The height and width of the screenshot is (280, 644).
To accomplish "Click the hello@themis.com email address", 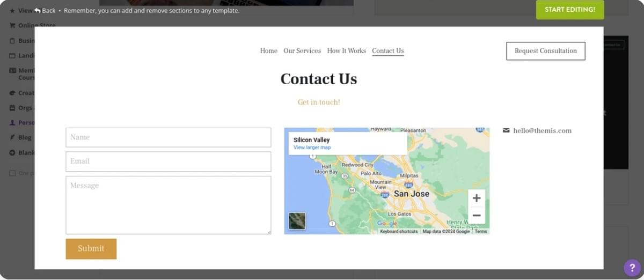I will pos(542,131).
